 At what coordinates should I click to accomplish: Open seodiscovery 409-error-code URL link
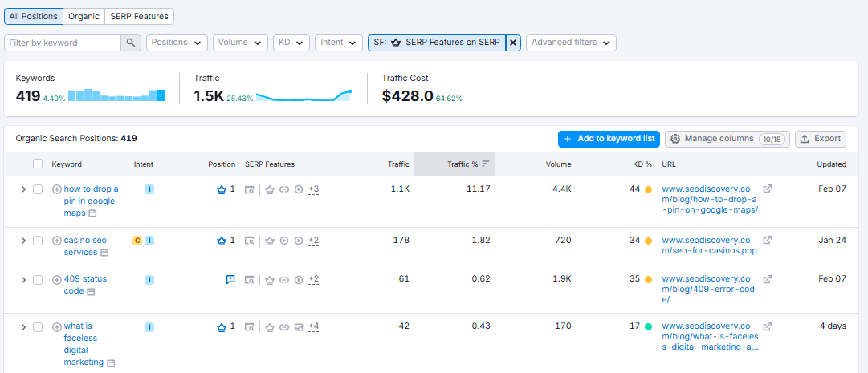click(x=707, y=289)
